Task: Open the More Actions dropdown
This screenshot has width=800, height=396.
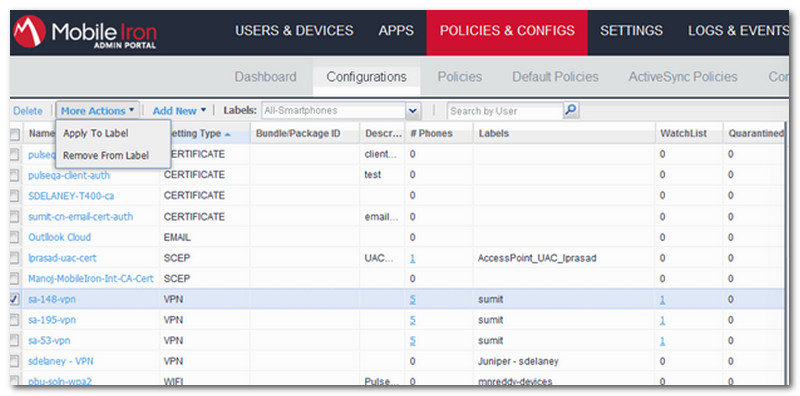Action: click(x=97, y=111)
